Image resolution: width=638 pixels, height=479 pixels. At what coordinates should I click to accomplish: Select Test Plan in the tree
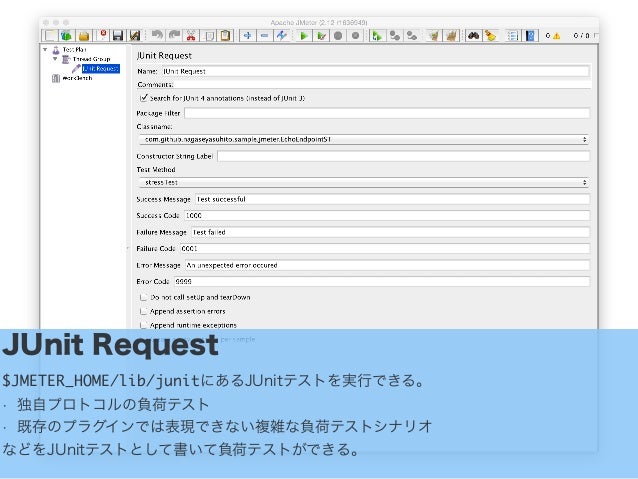(x=74, y=49)
